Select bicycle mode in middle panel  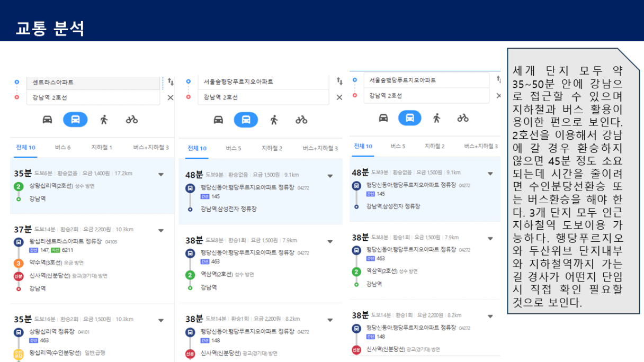click(x=301, y=120)
